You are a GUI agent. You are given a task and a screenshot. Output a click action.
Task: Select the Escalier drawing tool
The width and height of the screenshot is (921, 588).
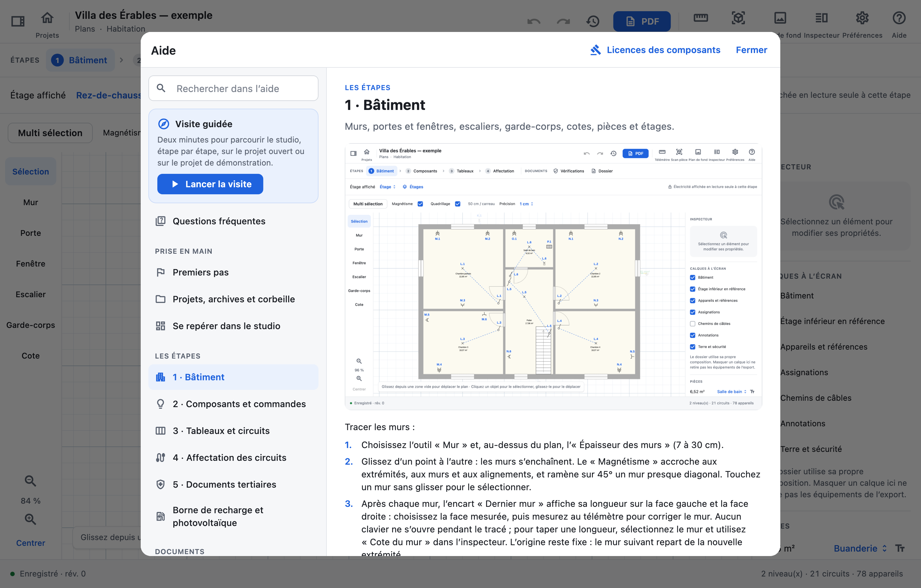click(x=31, y=294)
